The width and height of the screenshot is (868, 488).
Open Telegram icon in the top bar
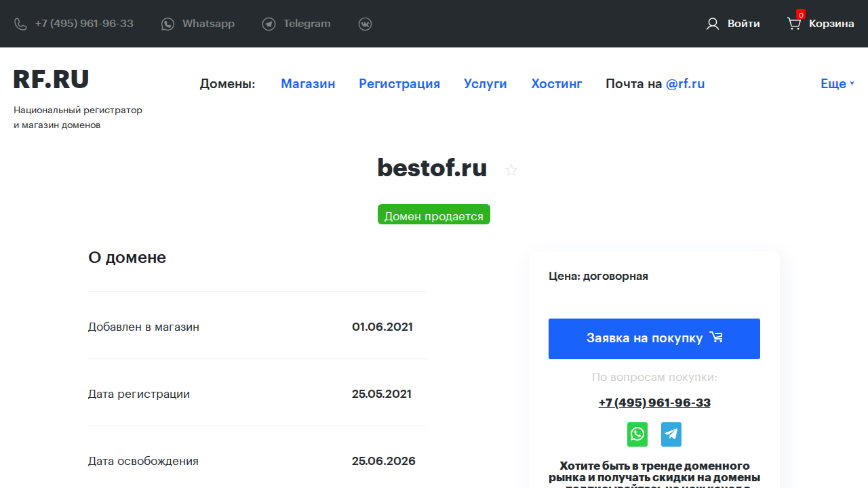click(269, 24)
